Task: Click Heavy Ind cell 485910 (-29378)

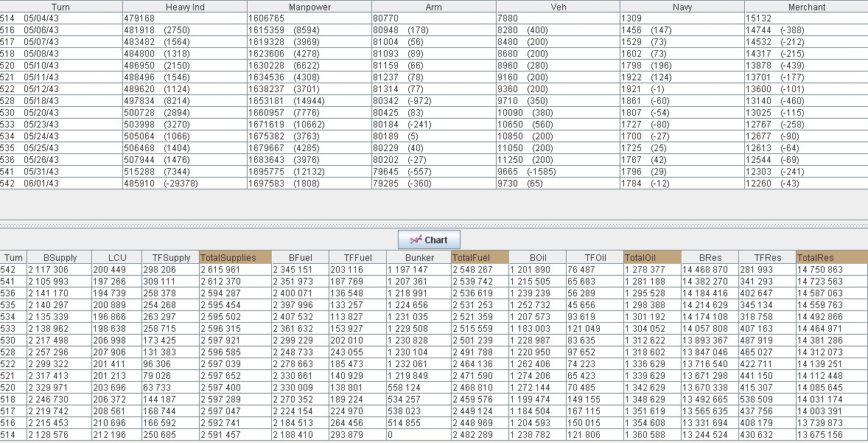Action: (x=185, y=184)
